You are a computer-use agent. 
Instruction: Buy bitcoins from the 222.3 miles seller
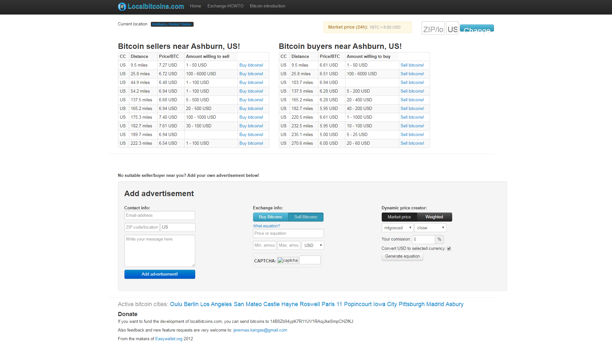click(251, 143)
